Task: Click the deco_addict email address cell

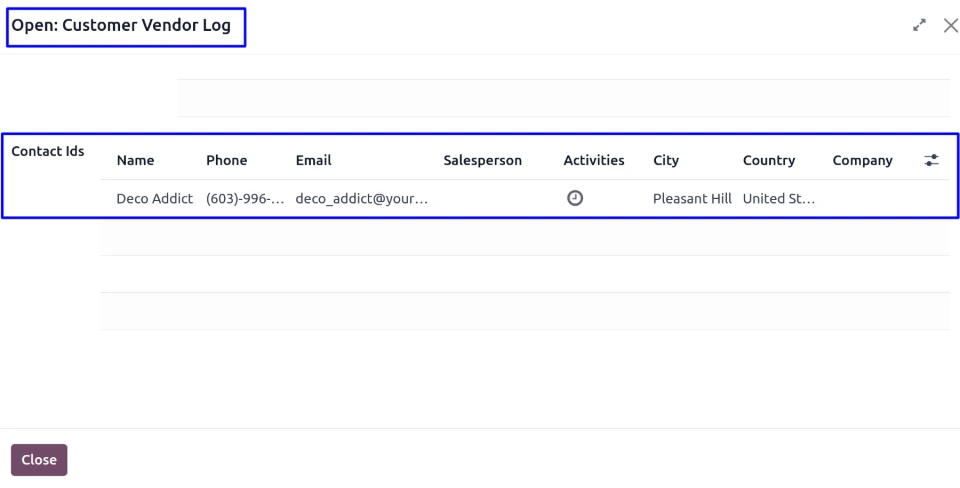Action: click(361, 198)
